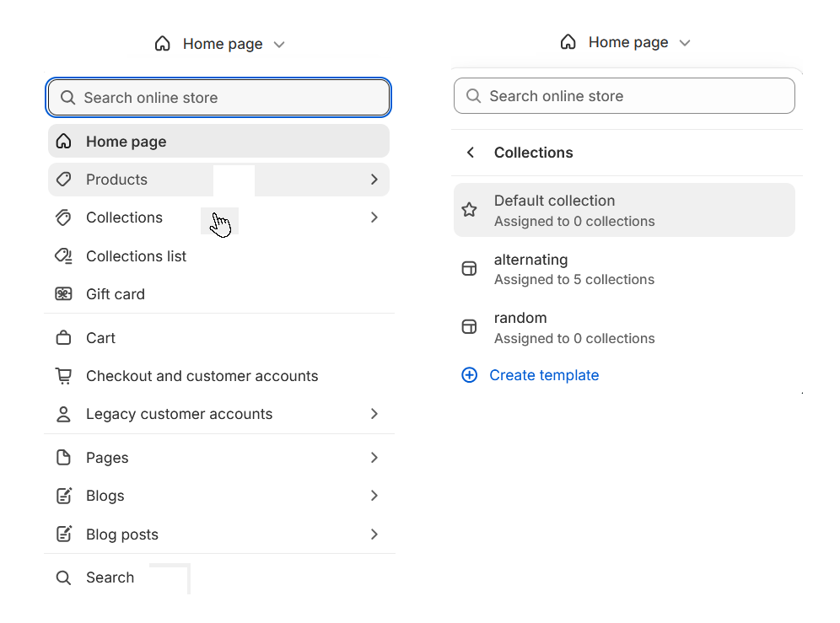Click the Collections tag icon in left list
The height and width of the screenshot is (623, 840).
point(64,218)
